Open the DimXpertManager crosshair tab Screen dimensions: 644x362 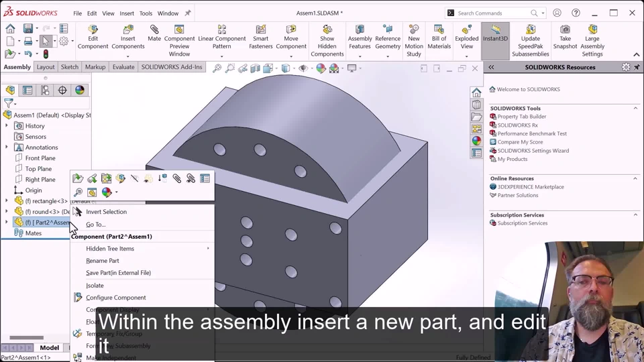point(62,90)
